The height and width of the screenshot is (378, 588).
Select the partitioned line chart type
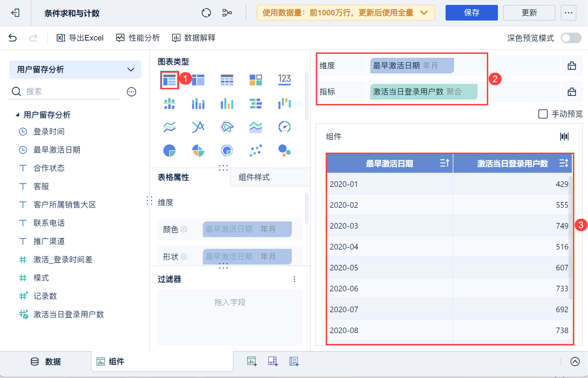169,127
